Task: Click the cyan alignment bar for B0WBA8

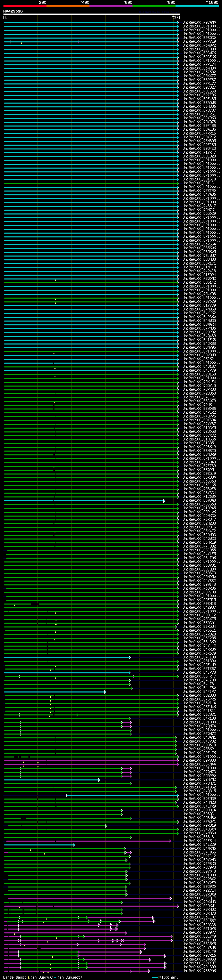Action: coord(84,501)
